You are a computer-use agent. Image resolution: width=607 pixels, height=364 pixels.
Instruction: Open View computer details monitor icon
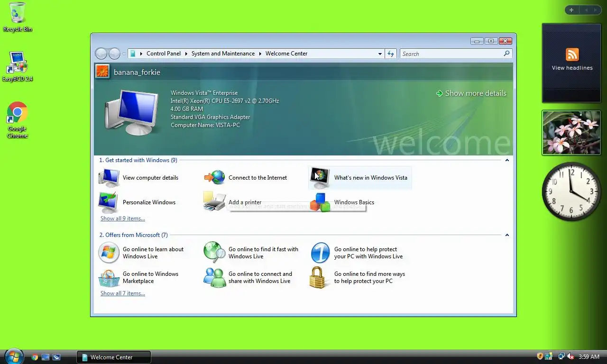(x=109, y=178)
